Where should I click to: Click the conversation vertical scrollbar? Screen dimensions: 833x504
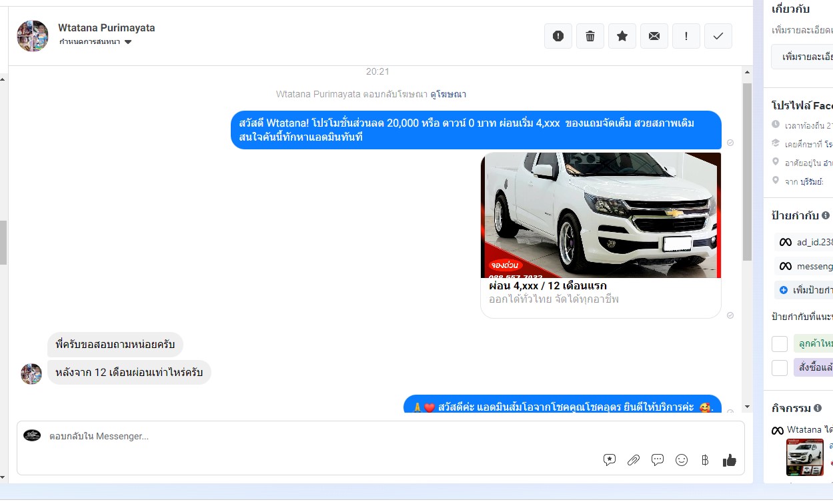[747, 172]
